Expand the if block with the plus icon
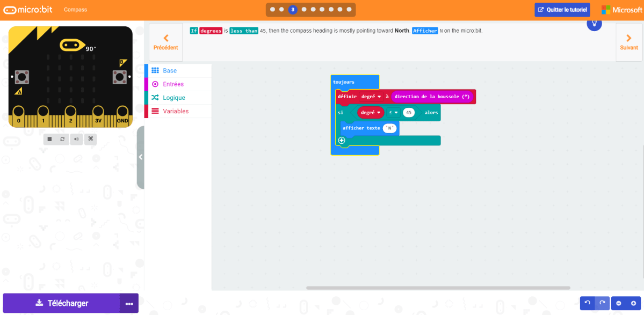The image size is (644, 315). [x=341, y=140]
